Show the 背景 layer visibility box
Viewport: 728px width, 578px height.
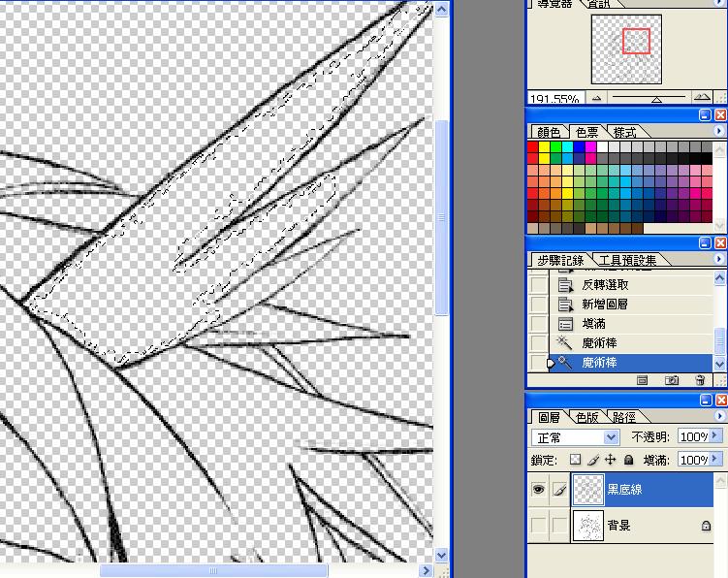point(538,526)
